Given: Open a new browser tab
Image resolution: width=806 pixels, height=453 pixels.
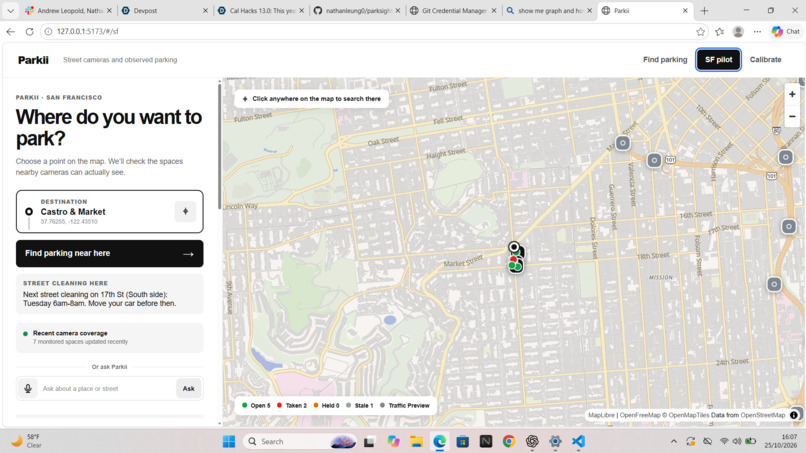Looking at the screenshot, I should pyautogui.click(x=704, y=10).
